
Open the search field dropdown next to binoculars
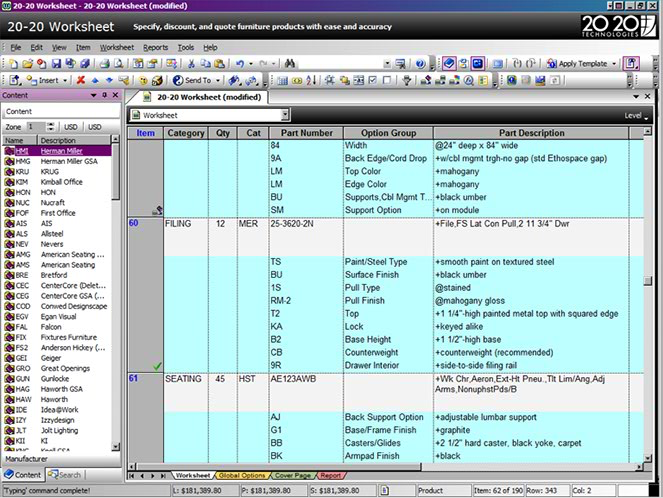(x=387, y=64)
